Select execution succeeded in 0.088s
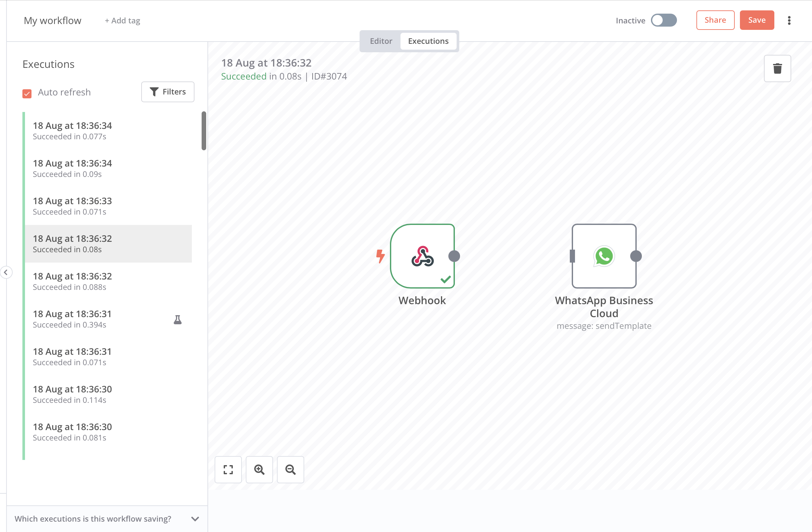 pos(108,281)
